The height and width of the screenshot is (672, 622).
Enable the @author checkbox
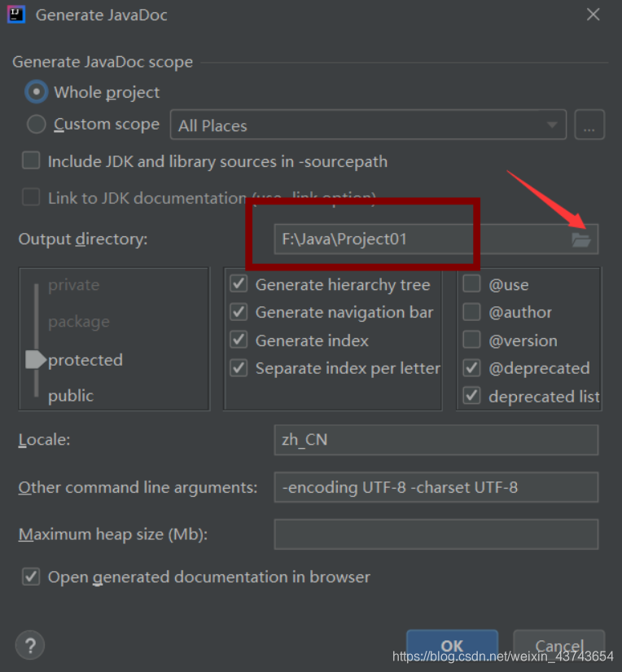pyautogui.click(x=471, y=312)
